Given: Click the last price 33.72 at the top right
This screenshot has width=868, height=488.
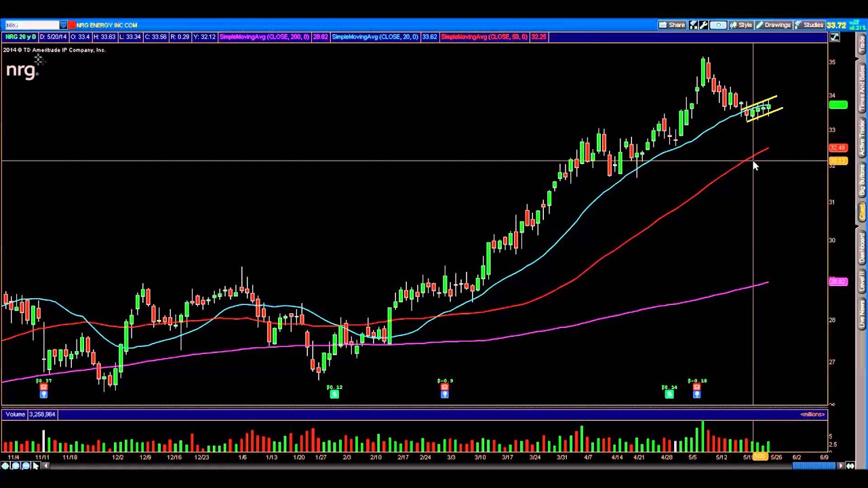Looking at the screenshot, I should click(x=835, y=25).
